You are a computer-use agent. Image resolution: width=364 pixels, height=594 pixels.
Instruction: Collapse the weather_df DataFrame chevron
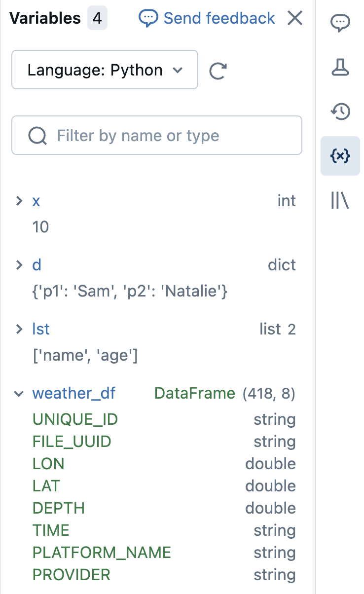19,393
